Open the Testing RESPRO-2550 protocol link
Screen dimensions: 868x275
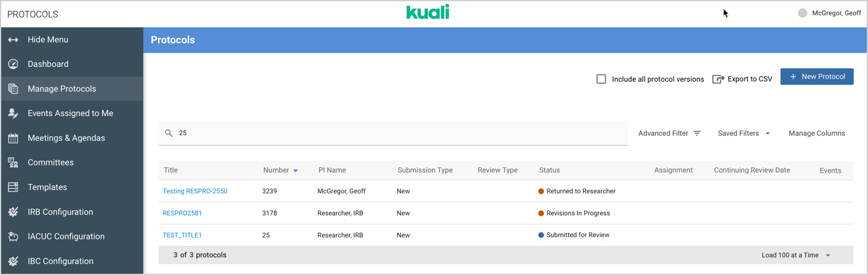[x=195, y=191]
